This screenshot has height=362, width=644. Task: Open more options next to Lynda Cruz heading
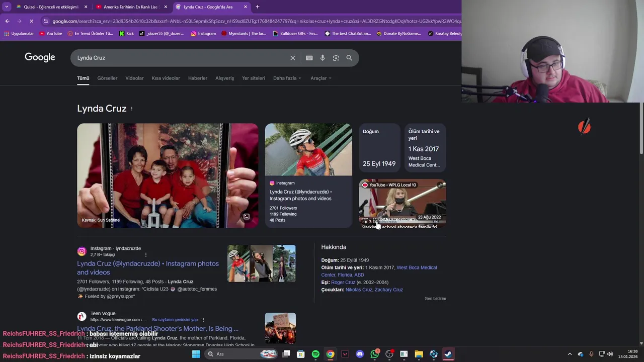[x=132, y=109]
